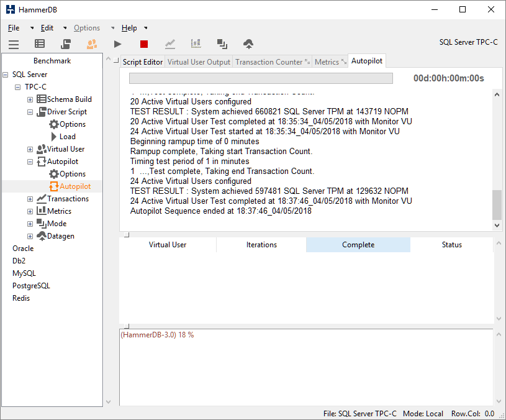This screenshot has width=506, height=420.
Task: Collapse the SQL Server tree node
Action: (6, 75)
